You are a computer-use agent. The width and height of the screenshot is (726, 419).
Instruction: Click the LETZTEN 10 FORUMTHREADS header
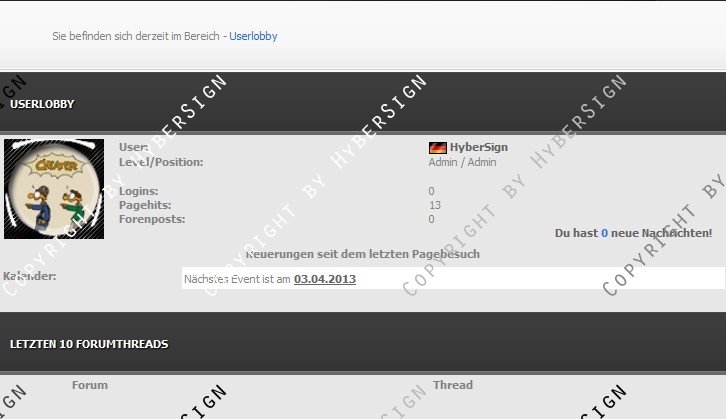(89, 344)
